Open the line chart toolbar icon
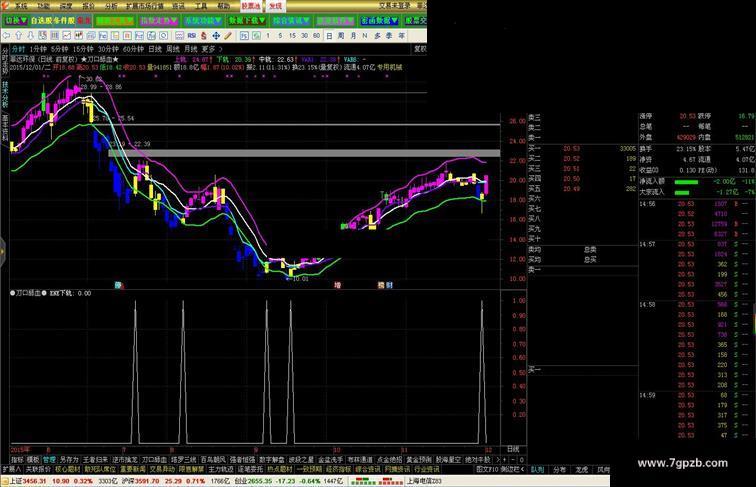This screenshot has width=756, height=487. (67, 36)
